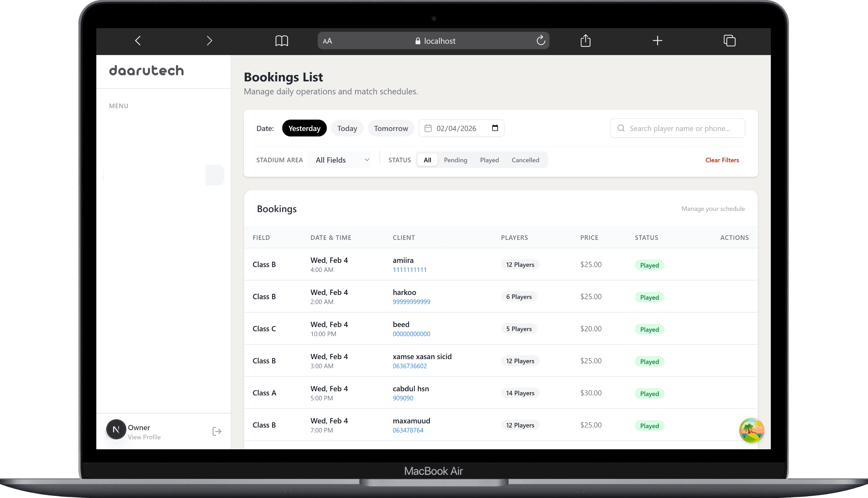
Task: Click the Clear Filters link
Action: 722,160
